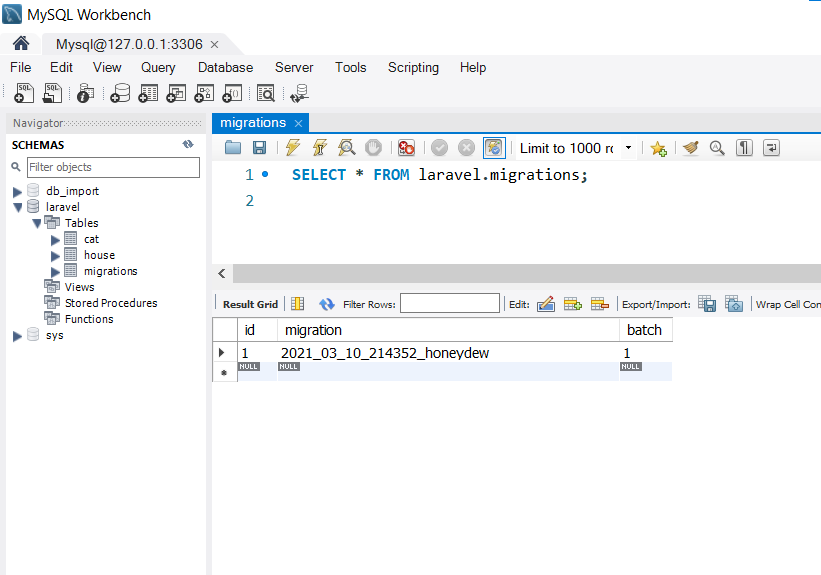Edit the current row icon

(546, 304)
